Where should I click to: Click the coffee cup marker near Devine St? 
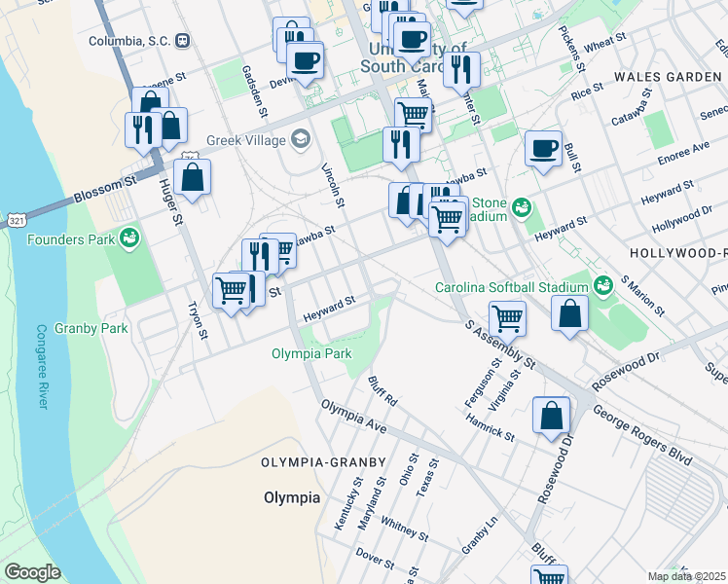(x=305, y=62)
